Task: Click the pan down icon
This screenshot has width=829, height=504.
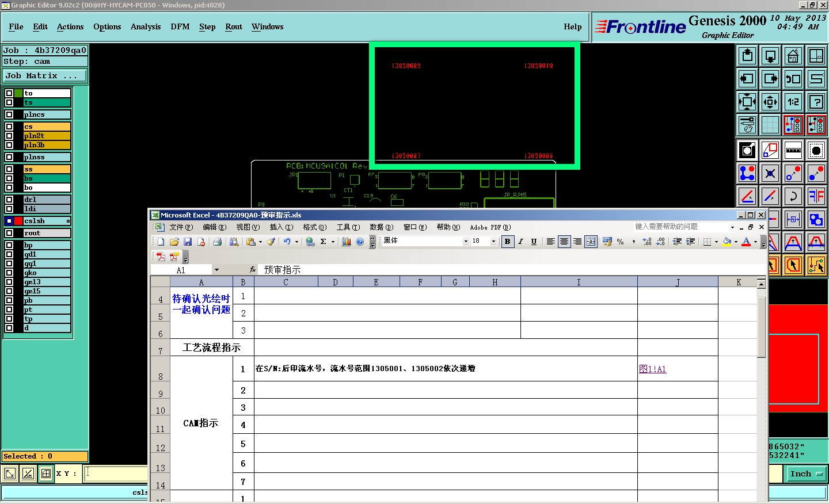Action: (770, 56)
